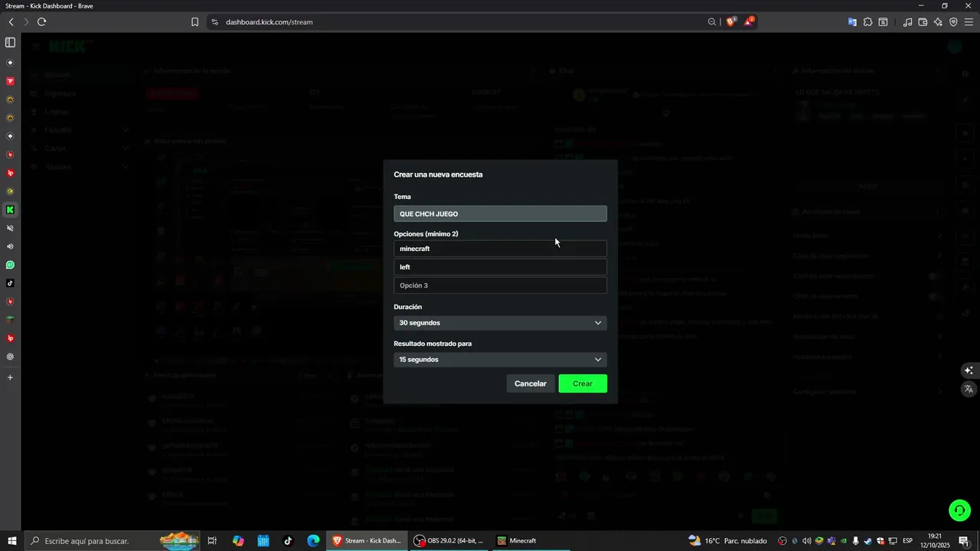Open the Resultado mostrado para dropdown
Image resolution: width=980 pixels, height=551 pixels.
(500, 359)
